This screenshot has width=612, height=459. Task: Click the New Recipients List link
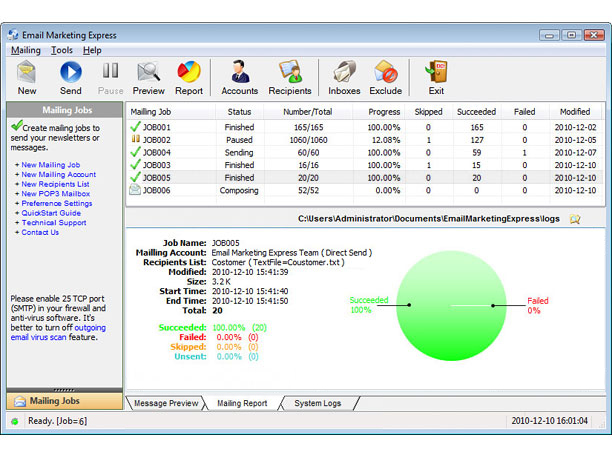coord(55,184)
